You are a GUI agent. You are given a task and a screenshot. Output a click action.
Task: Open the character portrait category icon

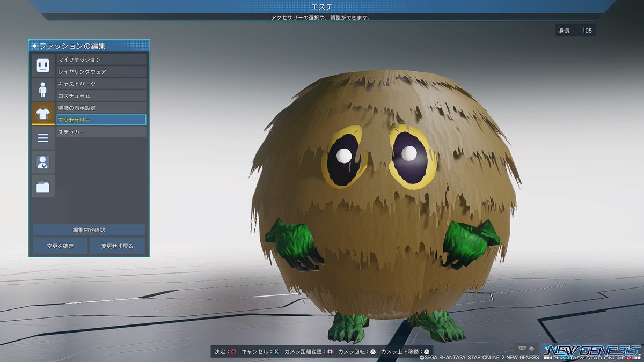43,162
